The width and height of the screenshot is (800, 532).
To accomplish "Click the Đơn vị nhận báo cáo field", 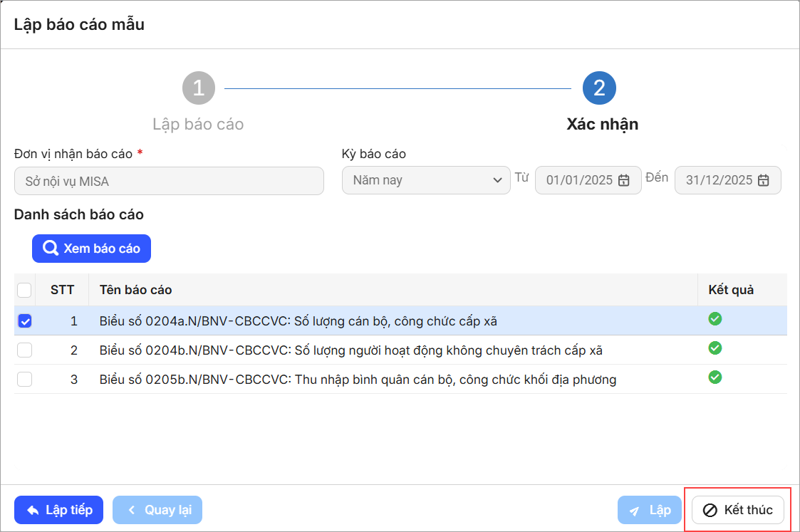I will [169, 181].
